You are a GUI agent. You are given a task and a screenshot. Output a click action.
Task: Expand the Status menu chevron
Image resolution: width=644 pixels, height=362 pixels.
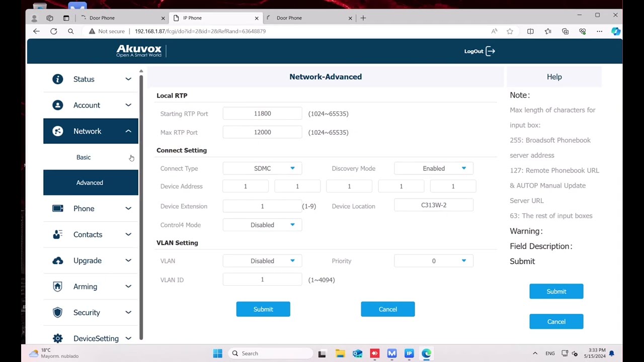[x=128, y=79]
